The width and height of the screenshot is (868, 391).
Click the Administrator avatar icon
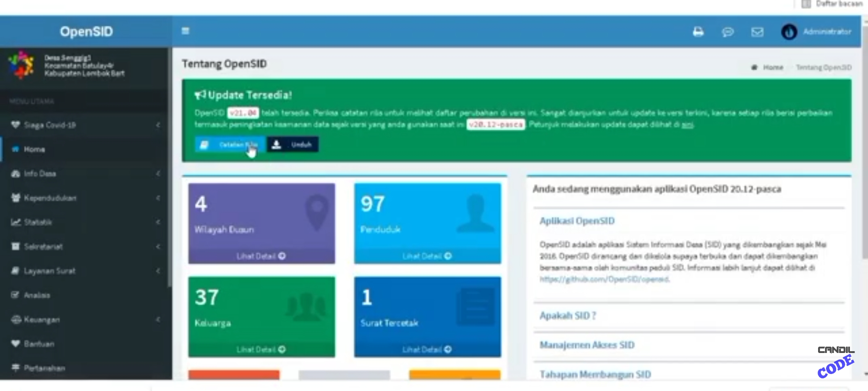pyautogui.click(x=790, y=32)
